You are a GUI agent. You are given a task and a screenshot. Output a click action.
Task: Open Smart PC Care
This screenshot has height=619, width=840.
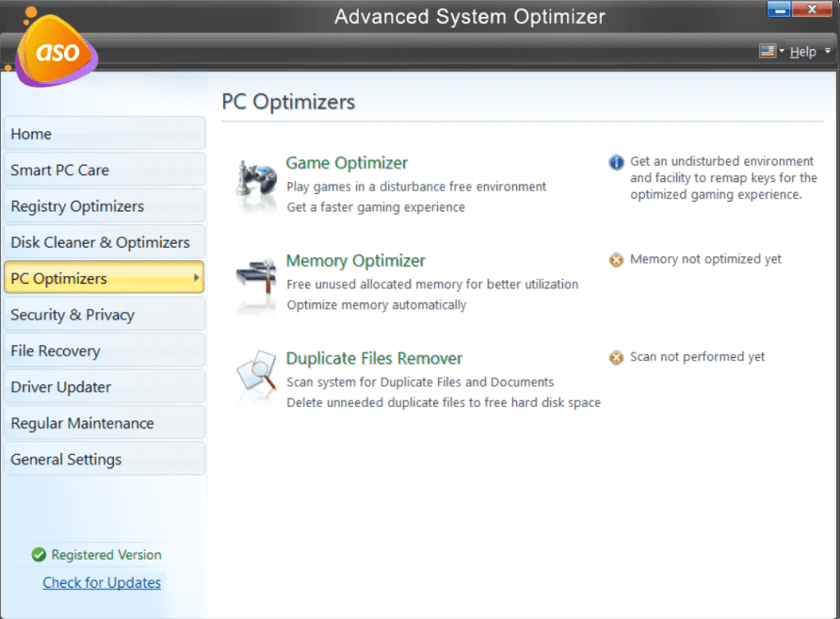click(x=104, y=170)
